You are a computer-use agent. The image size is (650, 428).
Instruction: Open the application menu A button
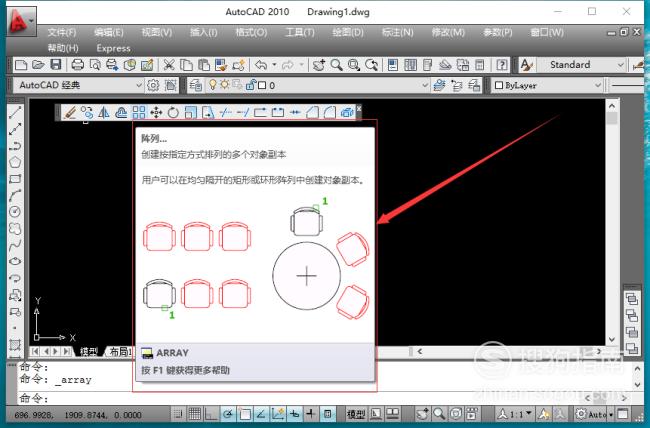(x=21, y=21)
